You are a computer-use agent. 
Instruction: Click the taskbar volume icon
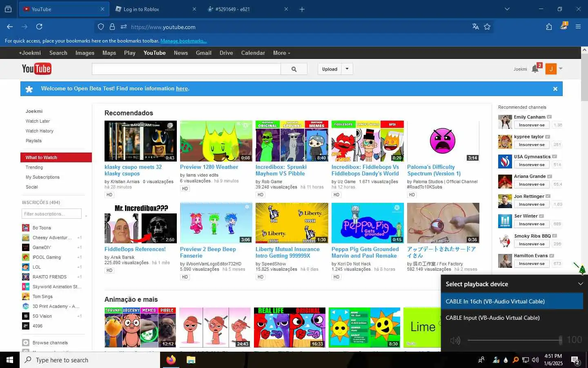click(535, 360)
